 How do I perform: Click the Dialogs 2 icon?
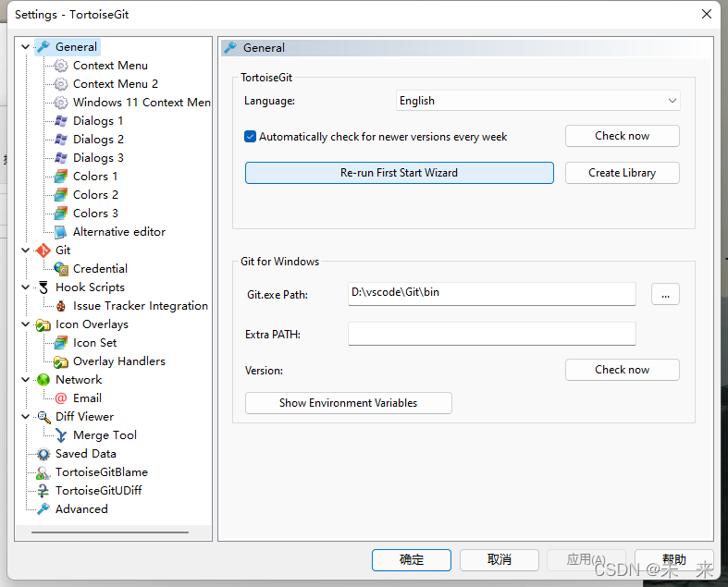(61, 140)
